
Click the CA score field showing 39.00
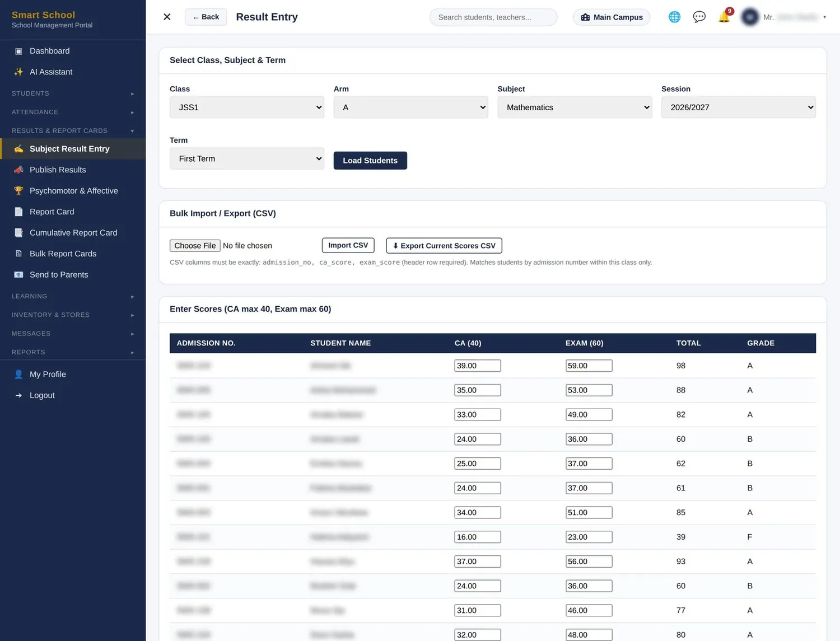(478, 366)
